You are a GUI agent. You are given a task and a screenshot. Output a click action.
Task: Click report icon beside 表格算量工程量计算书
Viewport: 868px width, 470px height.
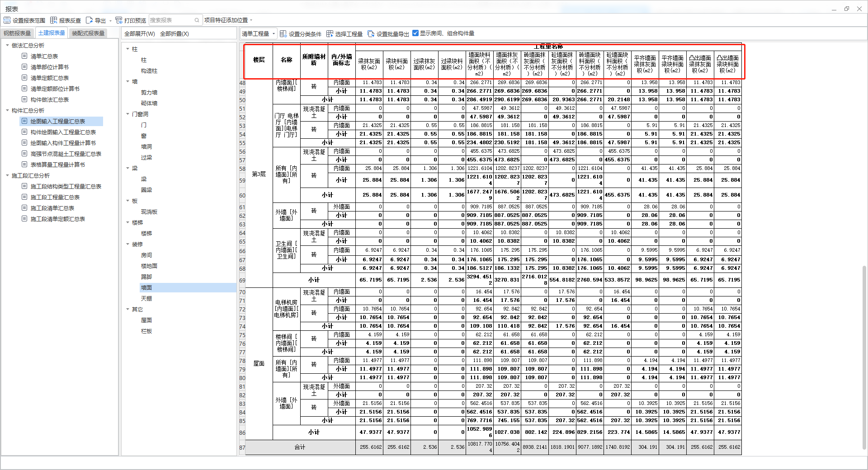(24, 164)
